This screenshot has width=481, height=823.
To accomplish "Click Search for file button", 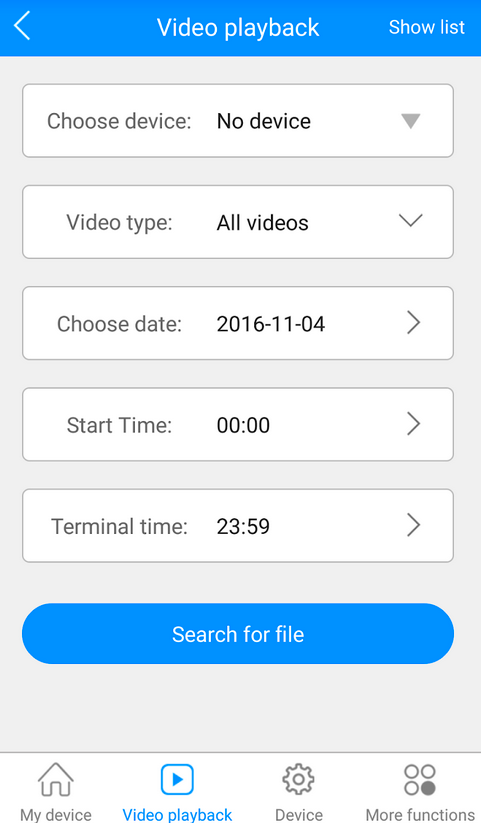I will coord(238,634).
